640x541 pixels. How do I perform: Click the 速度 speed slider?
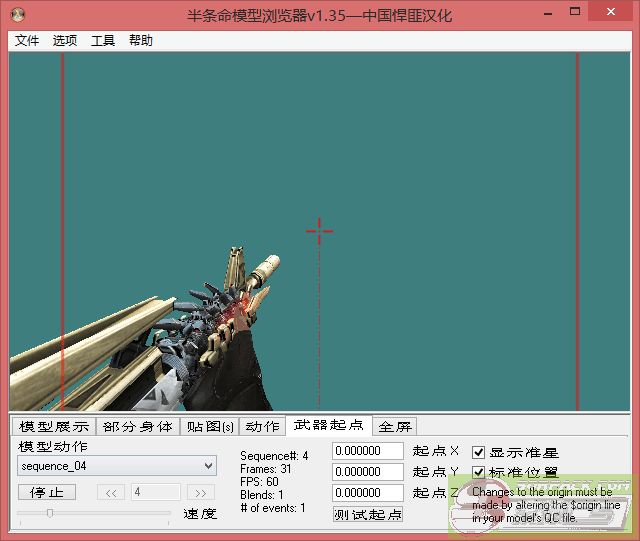[93, 513]
